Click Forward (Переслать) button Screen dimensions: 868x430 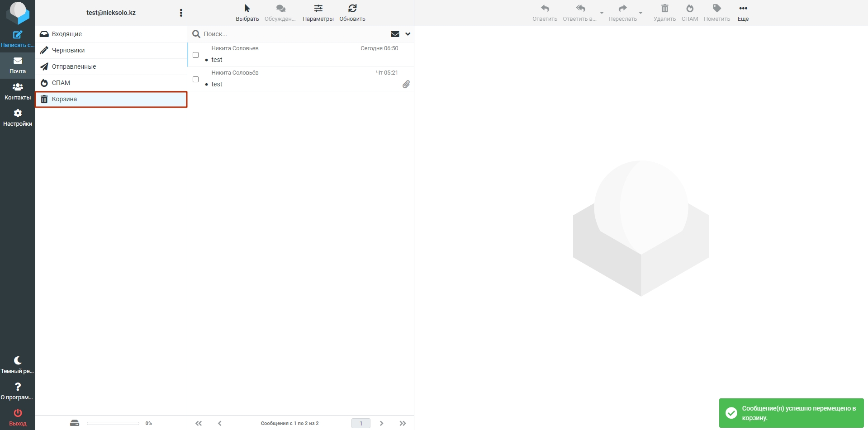tap(622, 13)
